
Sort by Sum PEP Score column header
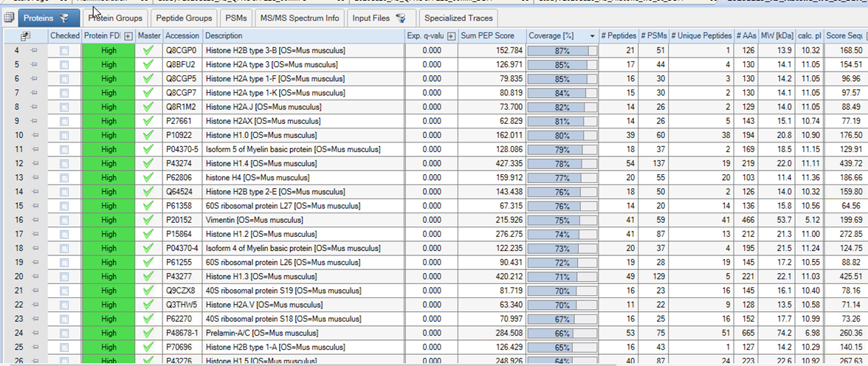493,36
